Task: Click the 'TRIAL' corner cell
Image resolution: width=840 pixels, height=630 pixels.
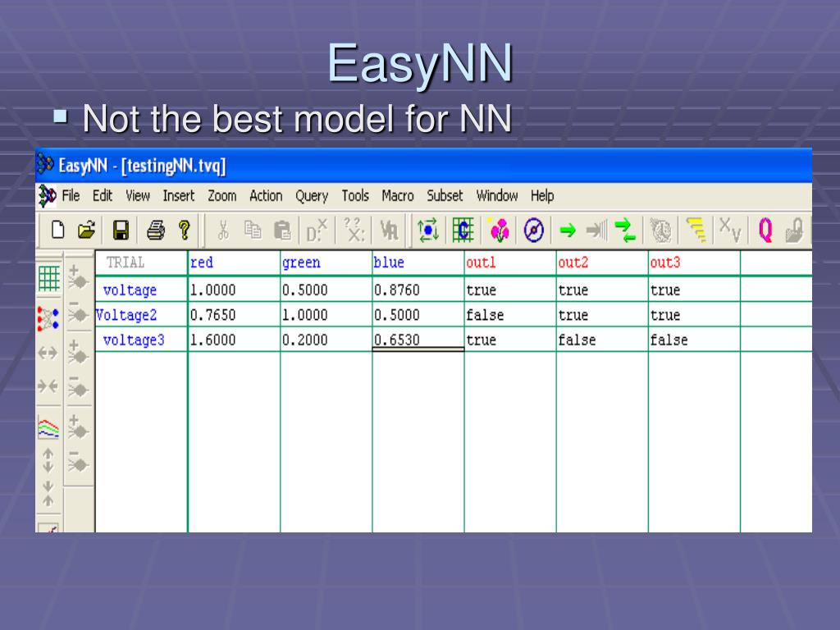Action: (x=141, y=263)
